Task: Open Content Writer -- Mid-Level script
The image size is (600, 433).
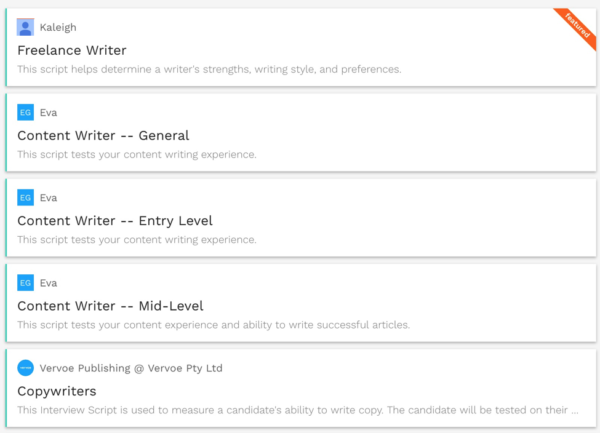Action: pyautogui.click(x=110, y=306)
